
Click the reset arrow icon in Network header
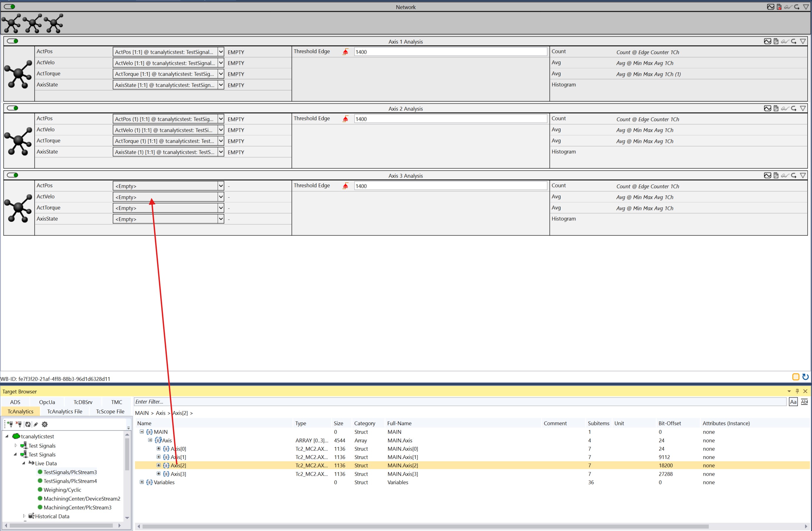(797, 7)
